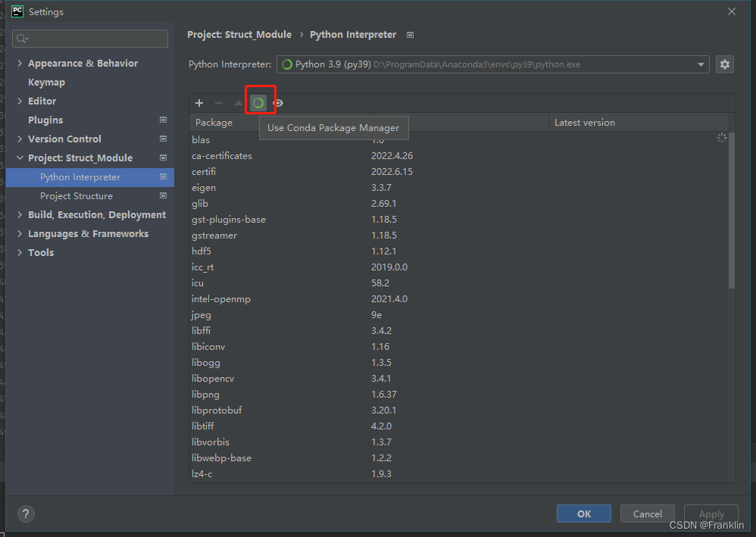Select the hdf5 package row
This screenshot has width=756, height=537.
coord(458,251)
